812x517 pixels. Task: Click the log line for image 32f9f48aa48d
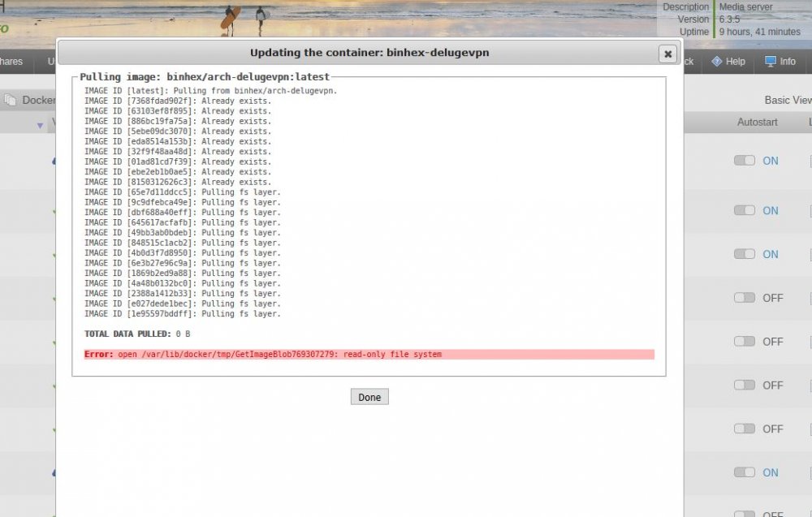pyautogui.click(x=178, y=152)
